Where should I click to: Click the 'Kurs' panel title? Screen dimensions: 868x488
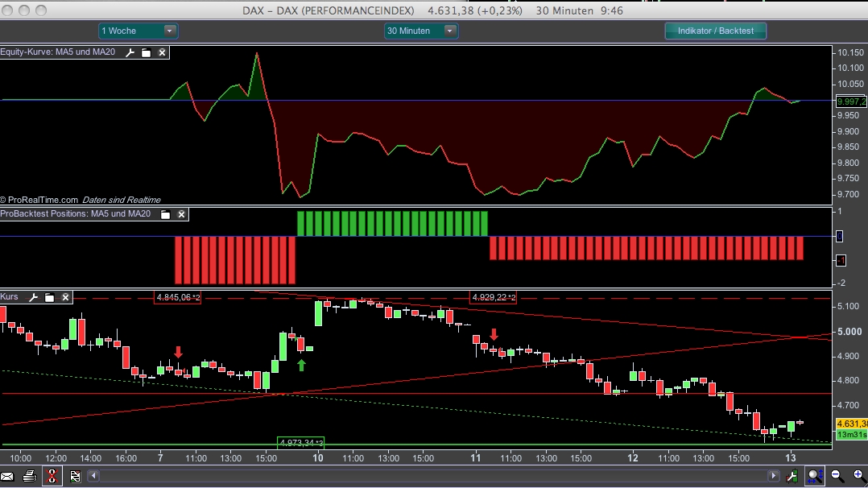tap(9, 297)
